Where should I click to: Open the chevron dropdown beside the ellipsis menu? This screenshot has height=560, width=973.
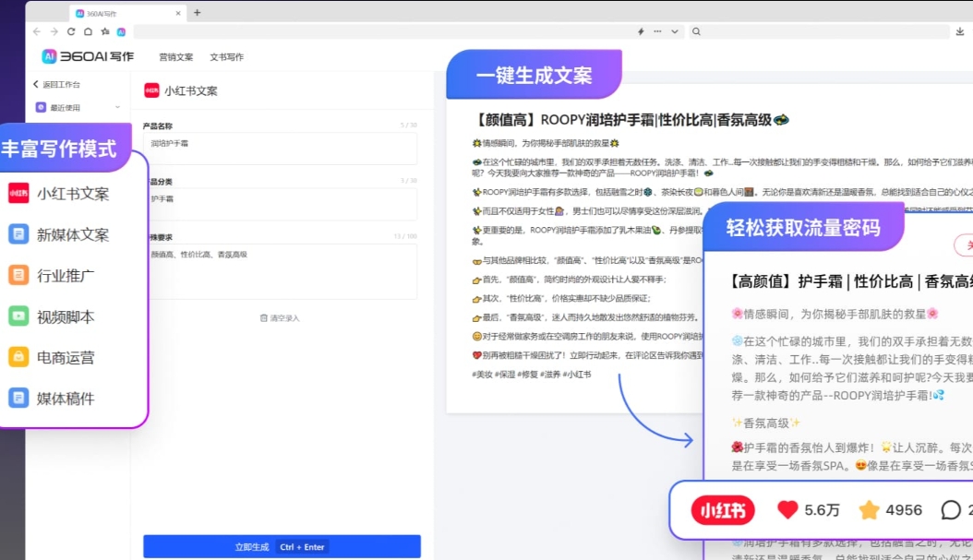[675, 30]
